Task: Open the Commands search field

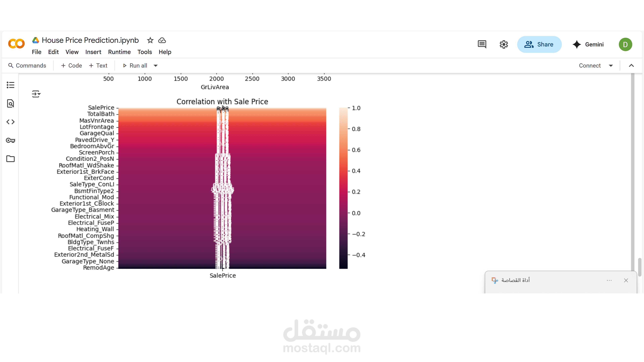Action: [27, 66]
